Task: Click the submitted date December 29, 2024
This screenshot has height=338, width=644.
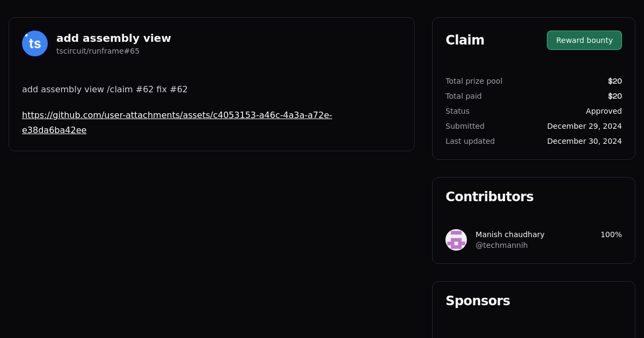Action: tap(584, 126)
